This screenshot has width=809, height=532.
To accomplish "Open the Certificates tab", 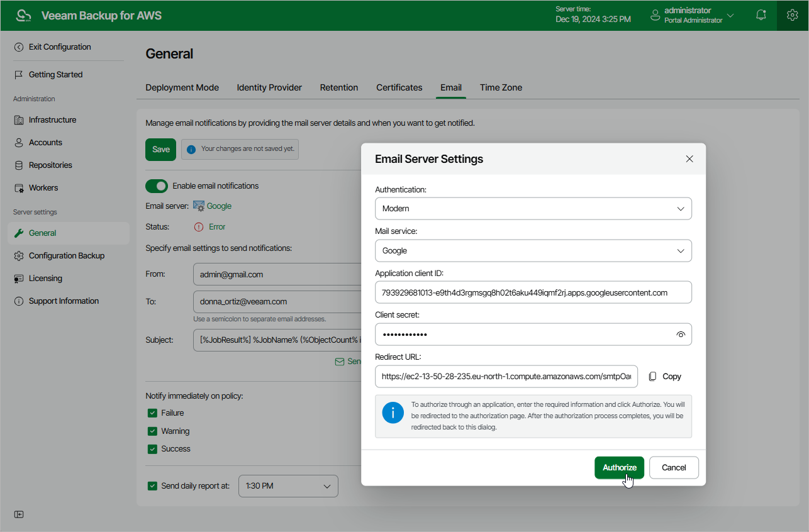I will pyautogui.click(x=399, y=87).
